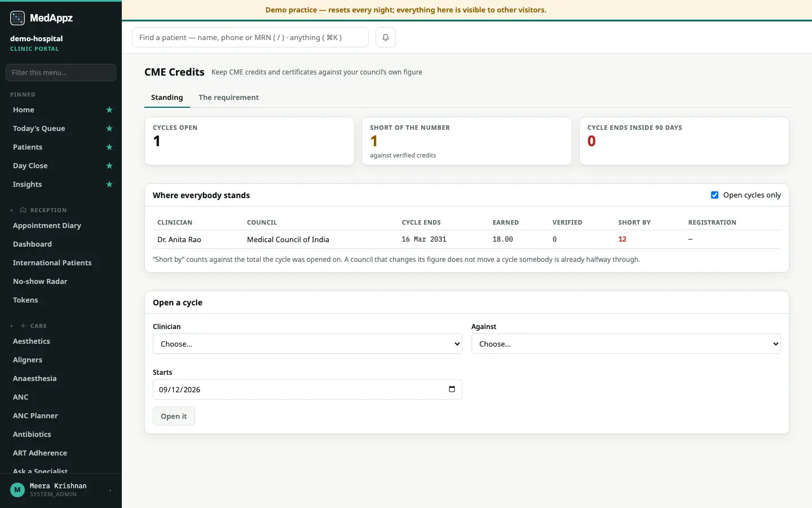Click the Registration column header

[x=712, y=222]
